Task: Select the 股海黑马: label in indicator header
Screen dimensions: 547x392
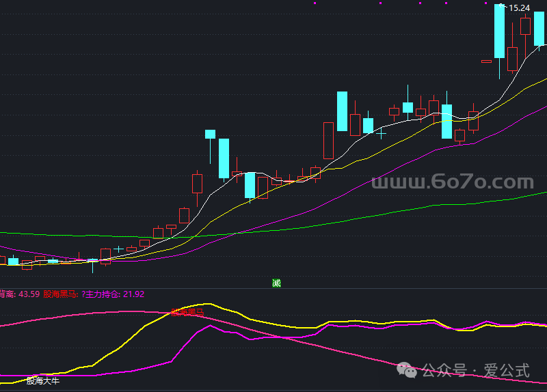Action: [x=60, y=294]
